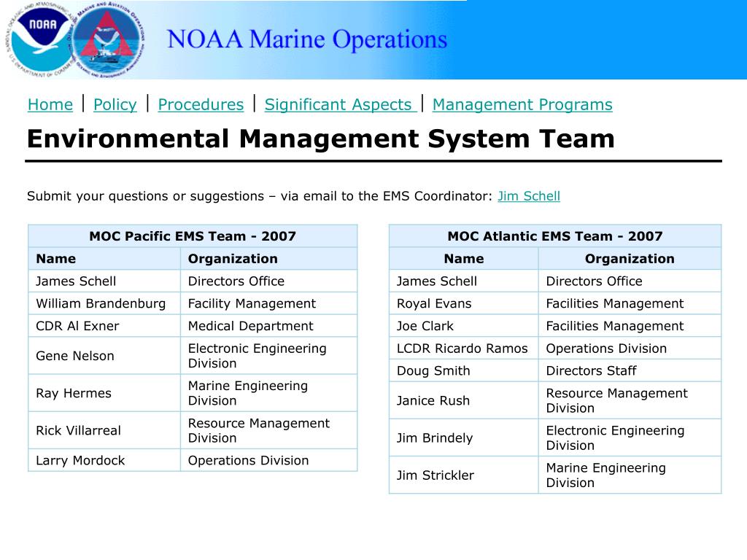Click LCDR Ricardo Ramos name cell
747x560 pixels.
point(463,348)
